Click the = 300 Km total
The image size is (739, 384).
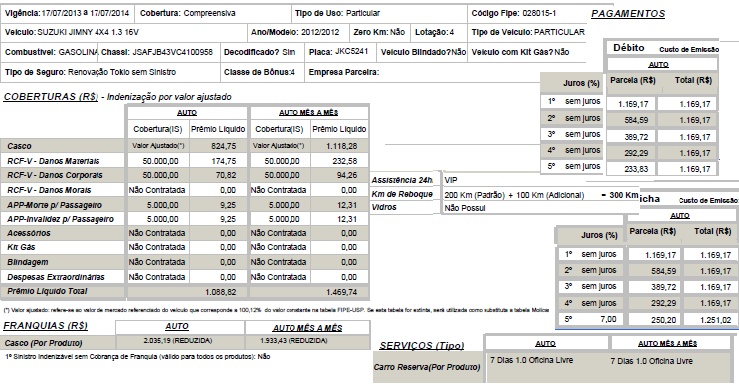click(620, 195)
